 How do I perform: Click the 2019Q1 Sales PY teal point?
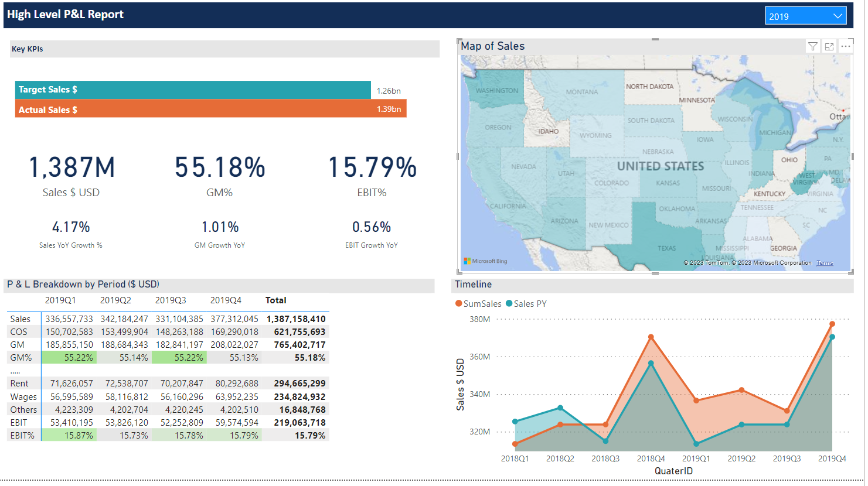coord(696,444)
